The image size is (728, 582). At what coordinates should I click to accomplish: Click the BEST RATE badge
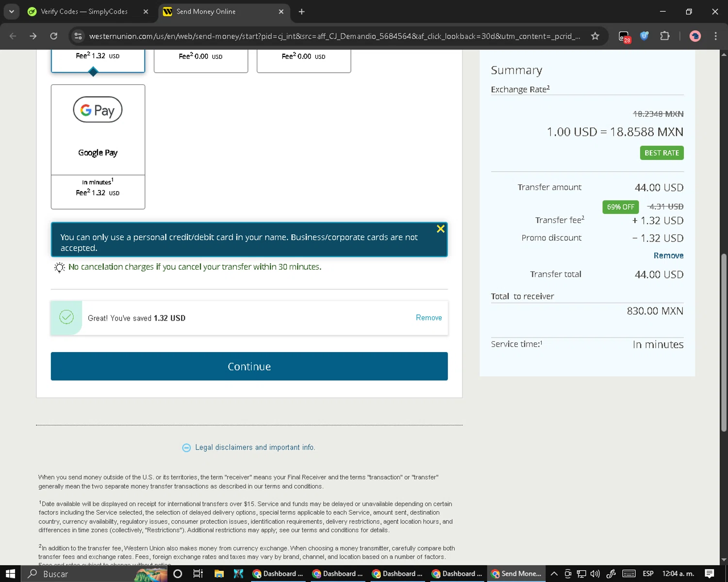pos(662,153)
